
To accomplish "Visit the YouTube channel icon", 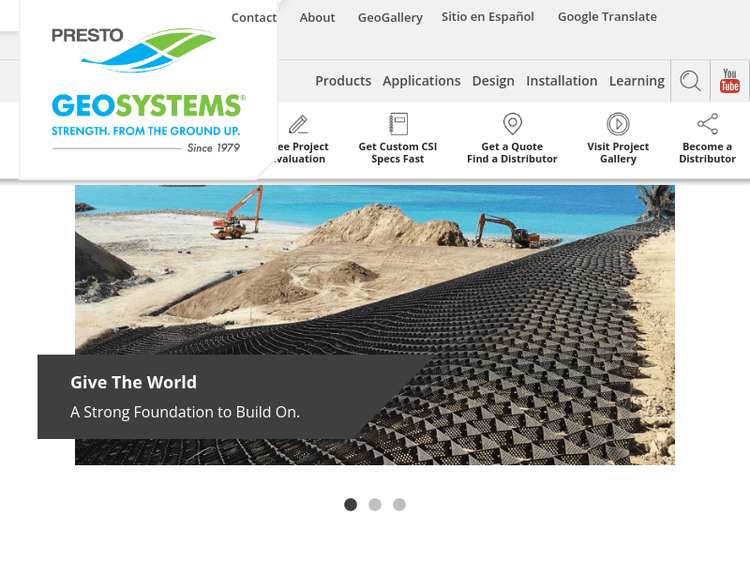I will click(730, 81).
